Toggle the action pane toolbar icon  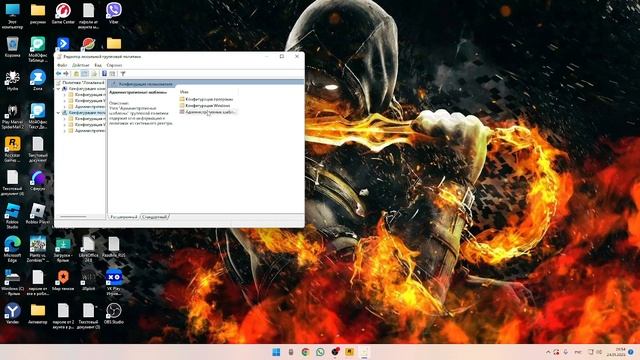112,74
